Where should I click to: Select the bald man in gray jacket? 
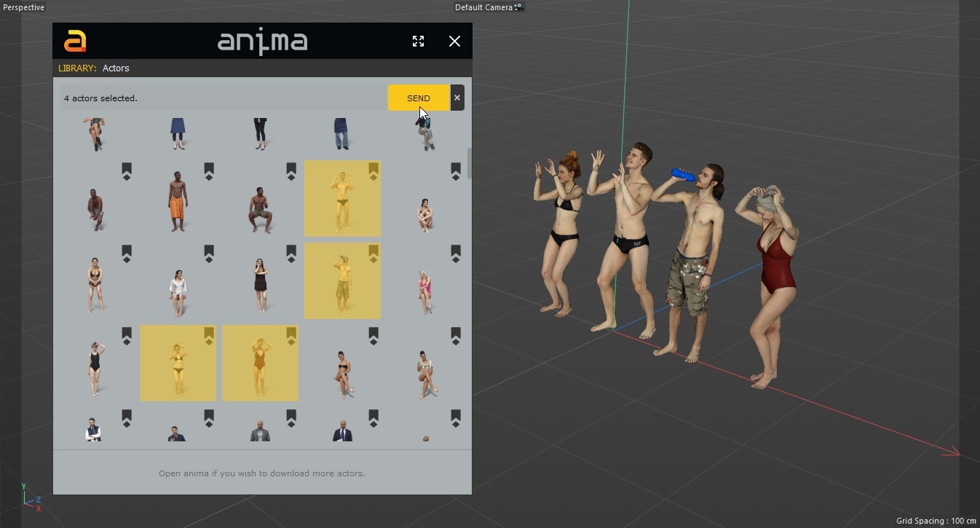[x=260, y=430]
